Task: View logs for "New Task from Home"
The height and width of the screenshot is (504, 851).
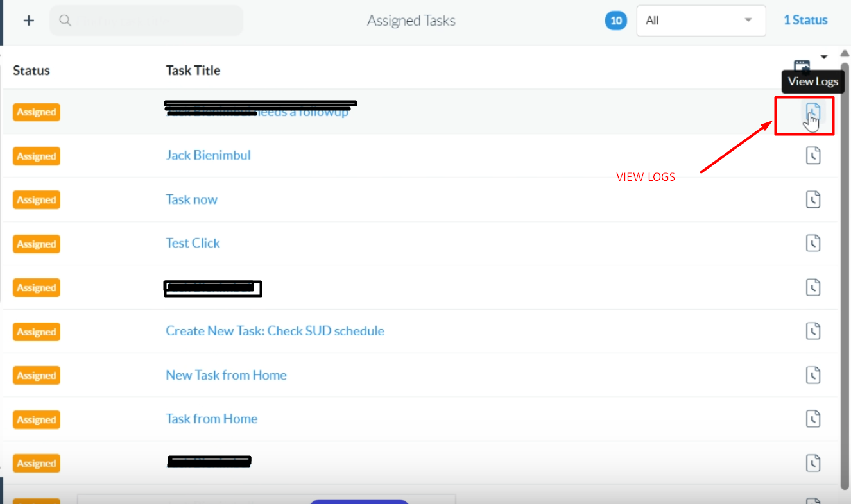Action: click(813, 375)
